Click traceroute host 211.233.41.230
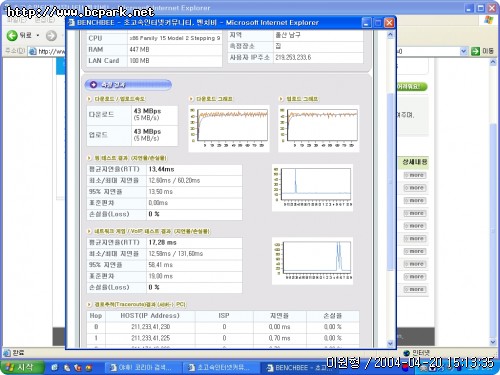500x375 pixels. coord(151,327)
